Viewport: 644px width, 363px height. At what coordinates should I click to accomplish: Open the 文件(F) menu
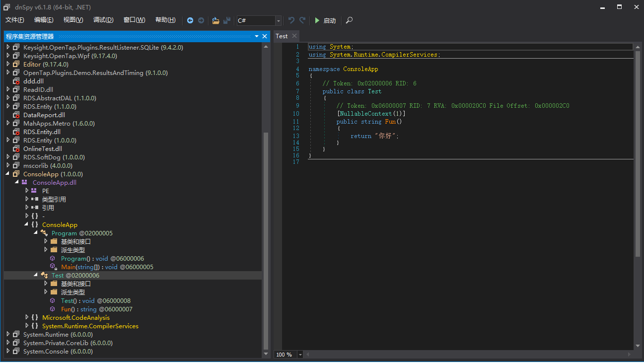15,20
